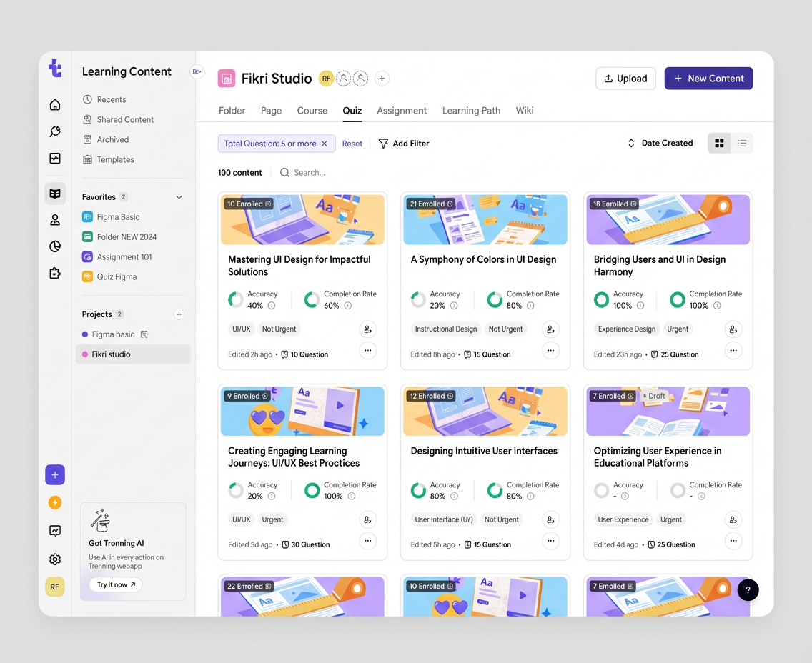Image resolution: width=812 pixels, height=663 pixels.
Task: Open the Date Created sort dropdown
Action: [660, 144]
